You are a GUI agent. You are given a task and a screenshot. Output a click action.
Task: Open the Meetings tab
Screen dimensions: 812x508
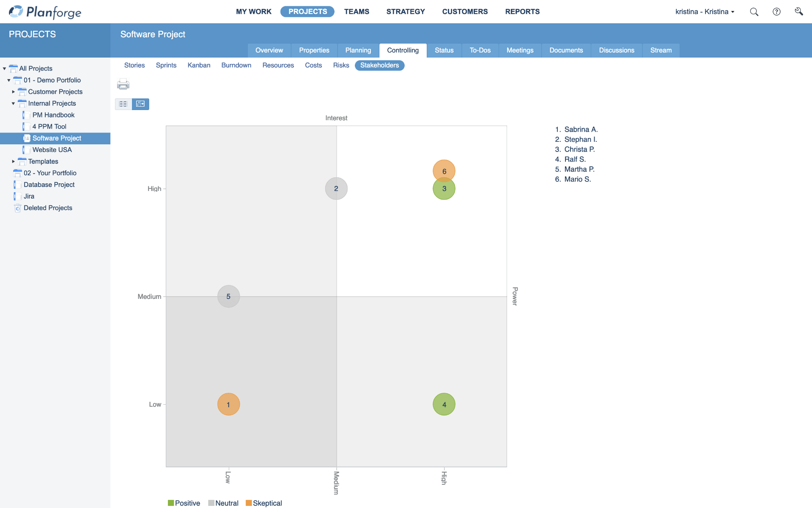[x=520, y=50]
